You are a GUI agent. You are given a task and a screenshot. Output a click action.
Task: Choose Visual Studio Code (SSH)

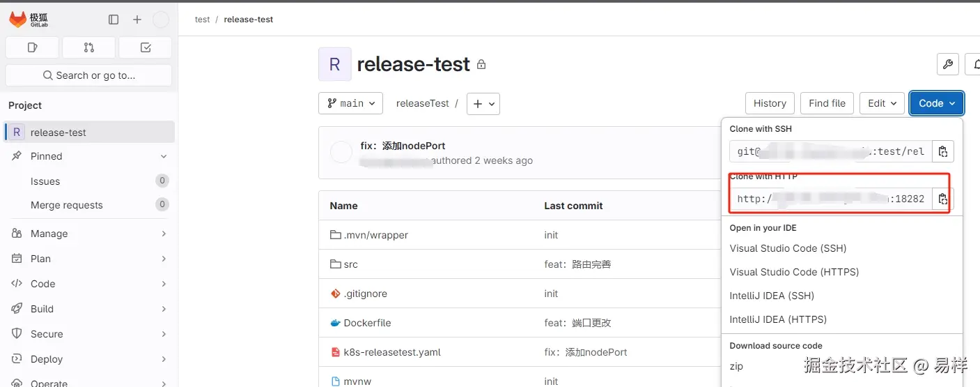pyautogui.click(x=788, y=248)
